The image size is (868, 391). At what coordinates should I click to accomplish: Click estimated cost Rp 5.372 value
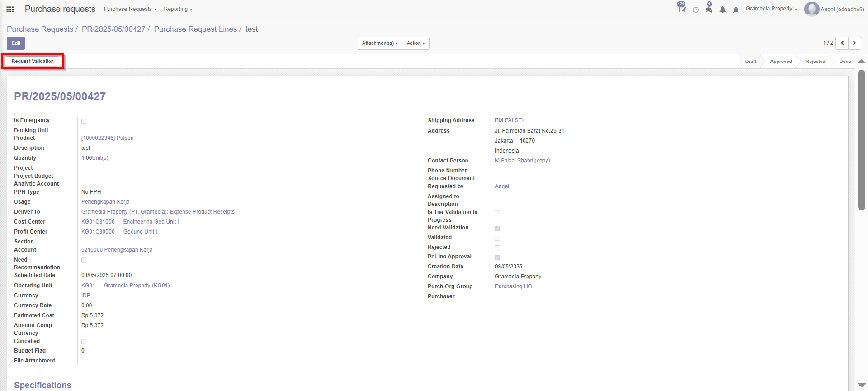coord(92,315)
